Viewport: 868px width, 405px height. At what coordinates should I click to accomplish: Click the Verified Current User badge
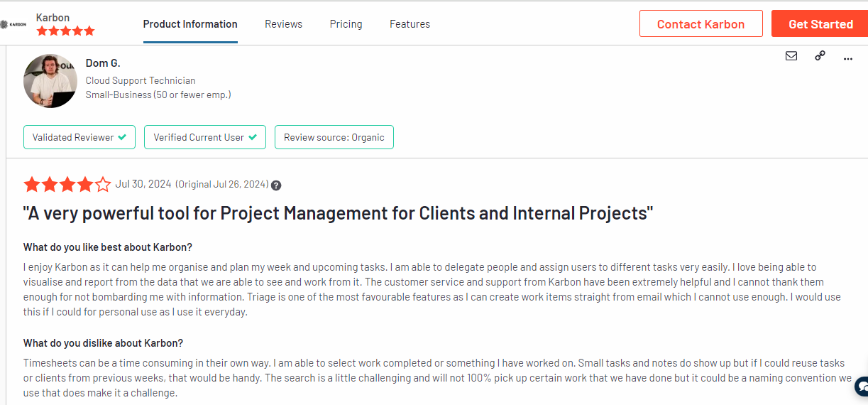coord(205,137)
